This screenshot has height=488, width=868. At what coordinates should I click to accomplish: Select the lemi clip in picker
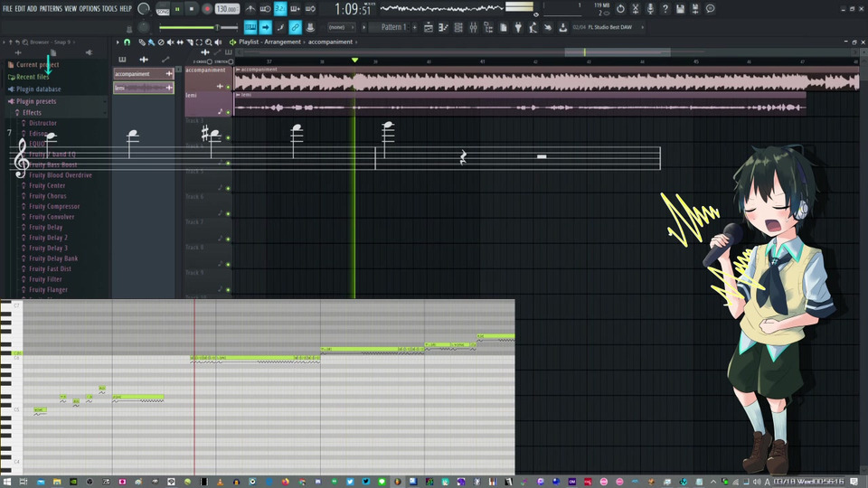pyautogui.click(x=144, y=88)
